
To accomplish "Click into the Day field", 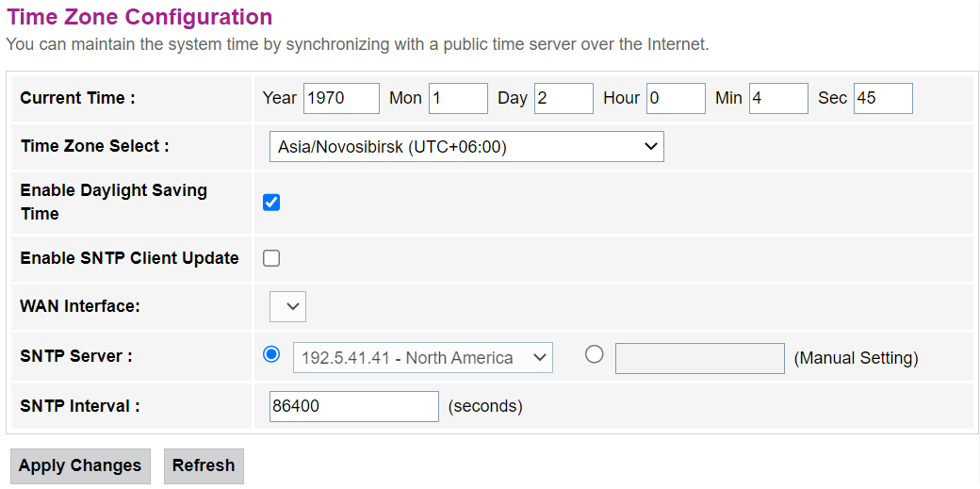I will coord(563,98).
